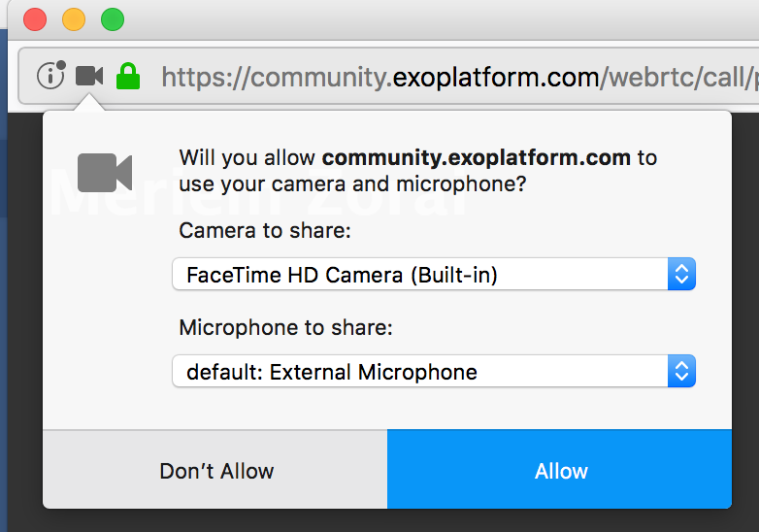Click the camera permission icon in address bar
This screenshot has width=759, height=532.
pos(89,76)
